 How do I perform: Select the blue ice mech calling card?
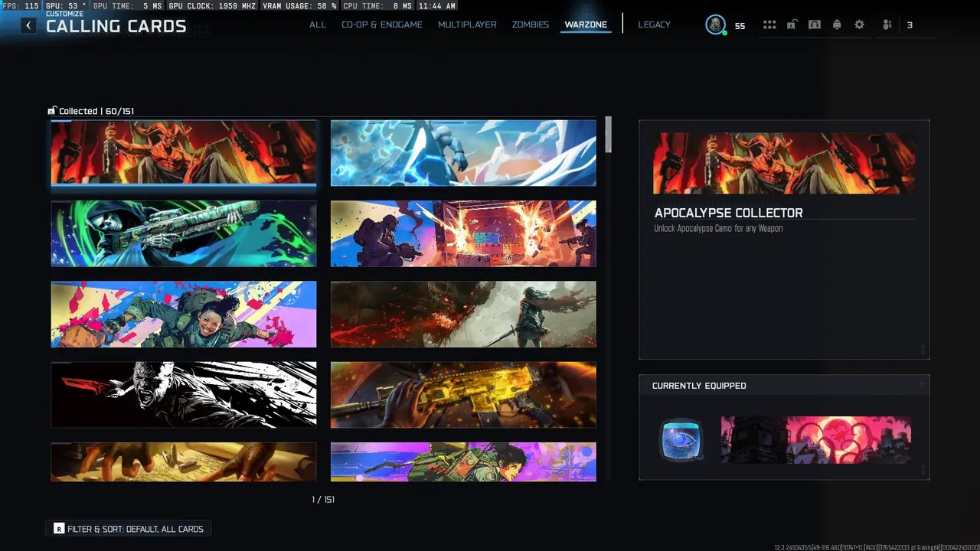coord(463,153)
